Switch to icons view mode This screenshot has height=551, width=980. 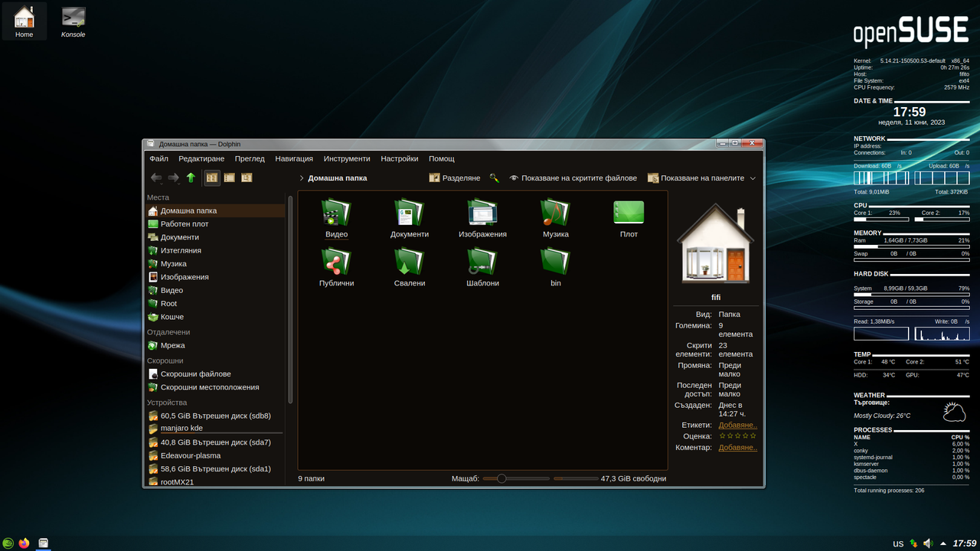click(212, 178)
